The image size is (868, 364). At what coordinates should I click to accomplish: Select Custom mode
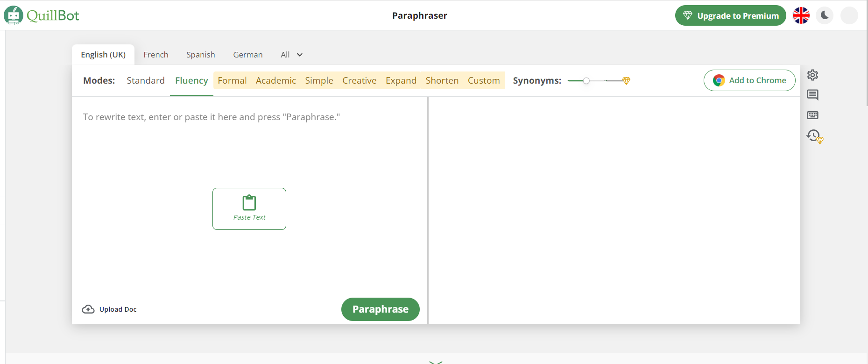coord(484,80)
